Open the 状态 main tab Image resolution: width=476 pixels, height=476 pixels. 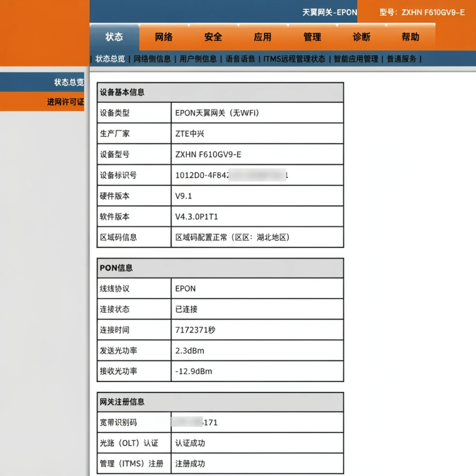pos(114,37)
